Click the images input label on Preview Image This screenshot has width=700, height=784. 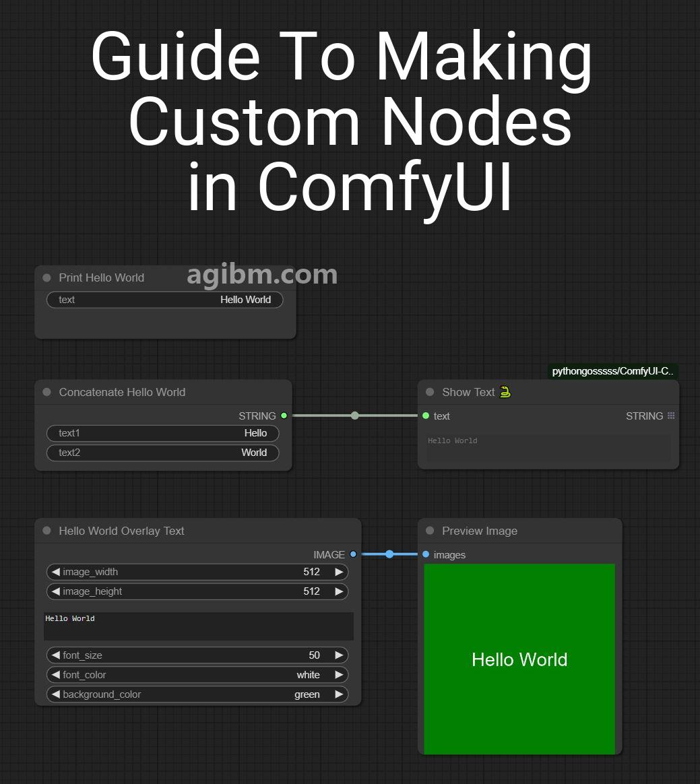(449, 554)
